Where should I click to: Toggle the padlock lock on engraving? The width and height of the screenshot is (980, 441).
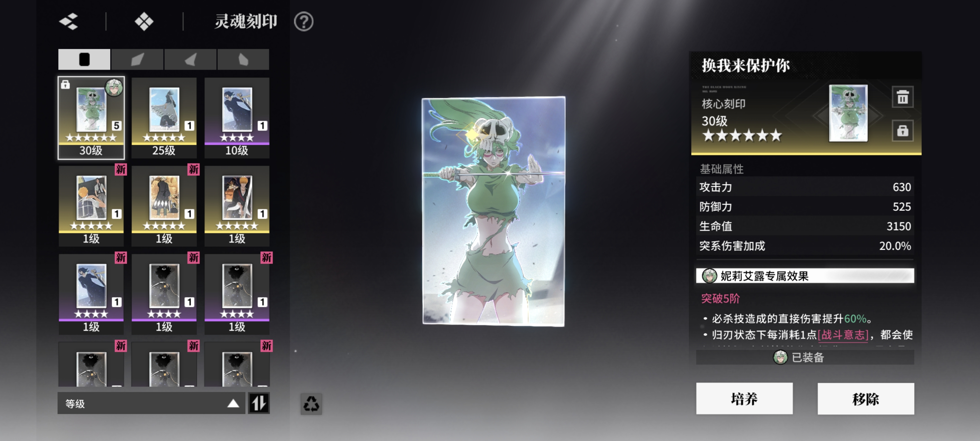pos(902,131)
